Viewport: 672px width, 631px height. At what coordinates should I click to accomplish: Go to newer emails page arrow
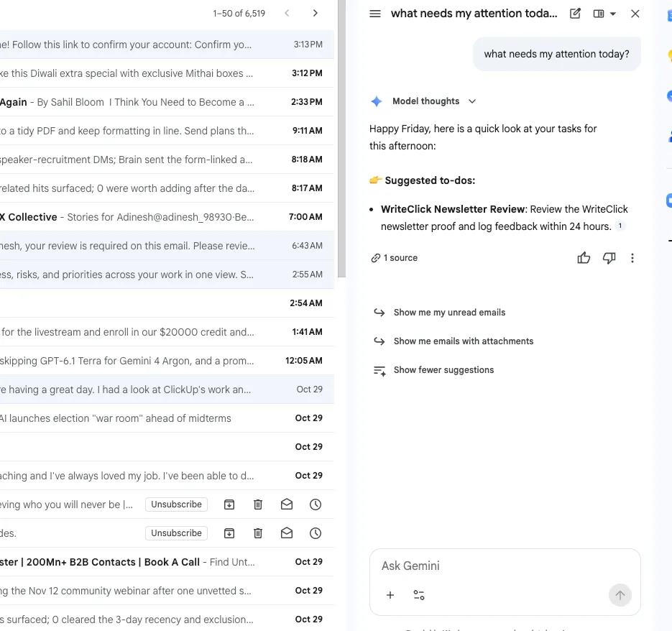pyautogui.click(x=287, y=13)
